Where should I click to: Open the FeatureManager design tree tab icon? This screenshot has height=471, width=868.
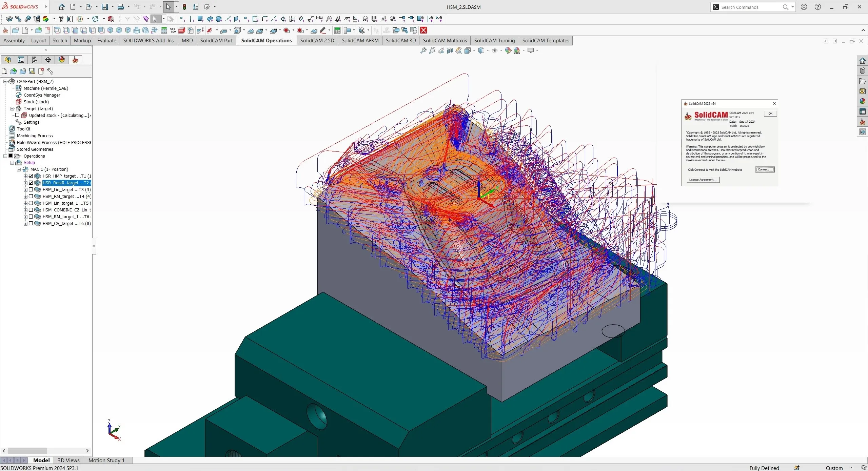pos(7,60)
